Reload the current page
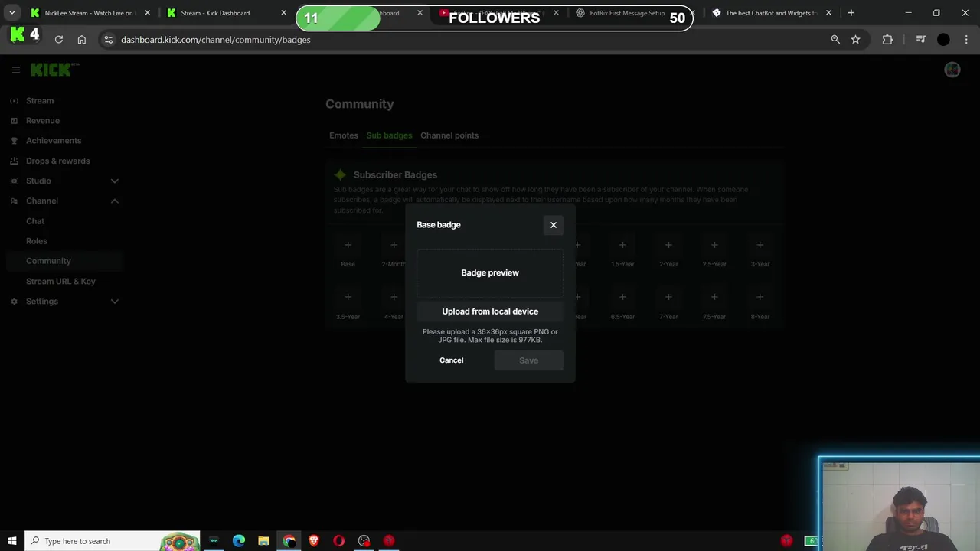Screen dimensions: 980x551 (58, 40)
